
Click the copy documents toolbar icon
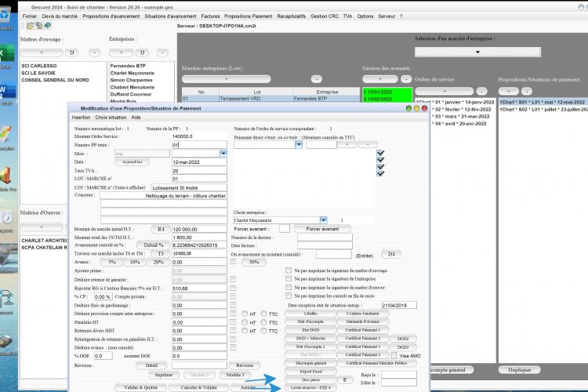pyautogui.click(x=38, y=26)
